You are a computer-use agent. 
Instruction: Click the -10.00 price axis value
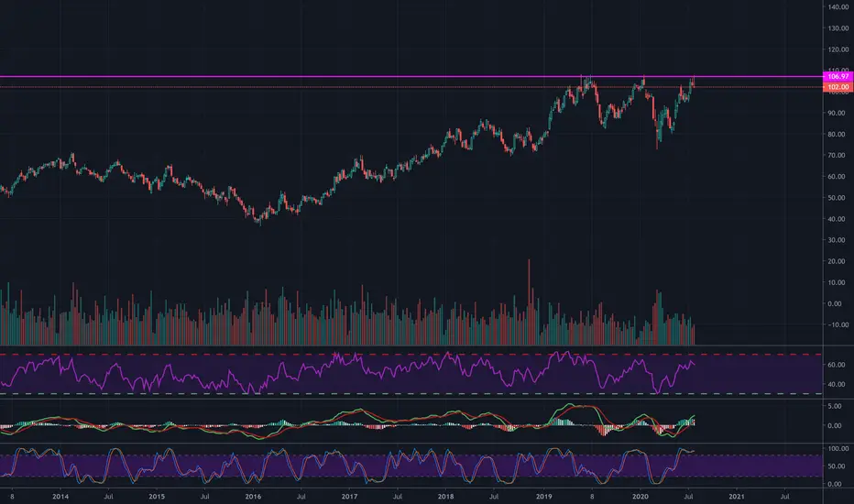[x=838, y=325]
